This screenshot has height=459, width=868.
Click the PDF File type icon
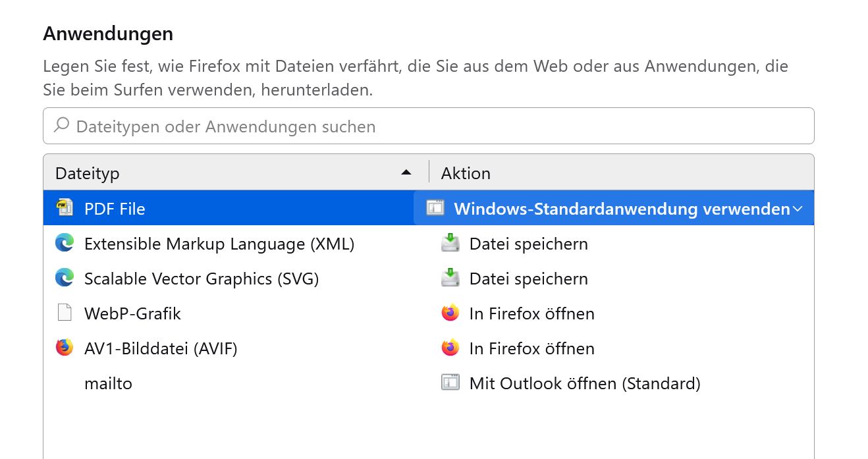pyautogui.click(x=65, y=208)
